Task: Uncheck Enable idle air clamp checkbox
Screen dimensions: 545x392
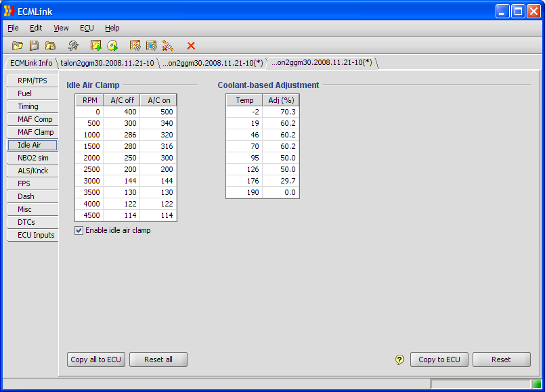Action: click(x=79, y=230)
